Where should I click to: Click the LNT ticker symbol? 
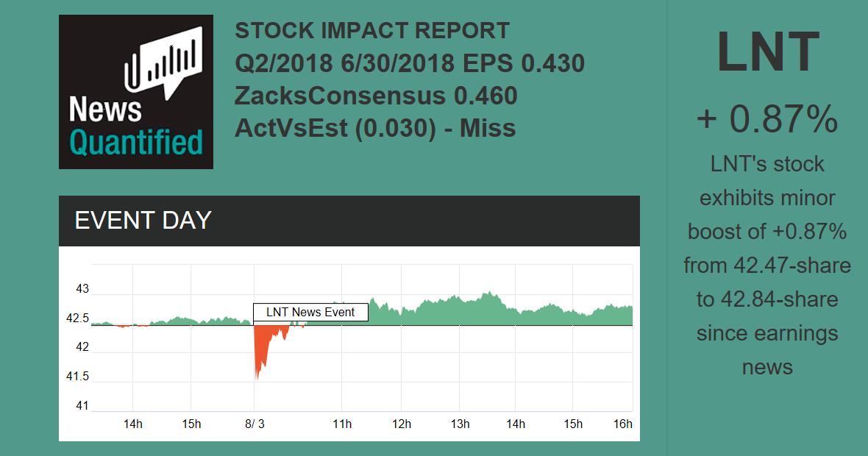tap(767, 53)
